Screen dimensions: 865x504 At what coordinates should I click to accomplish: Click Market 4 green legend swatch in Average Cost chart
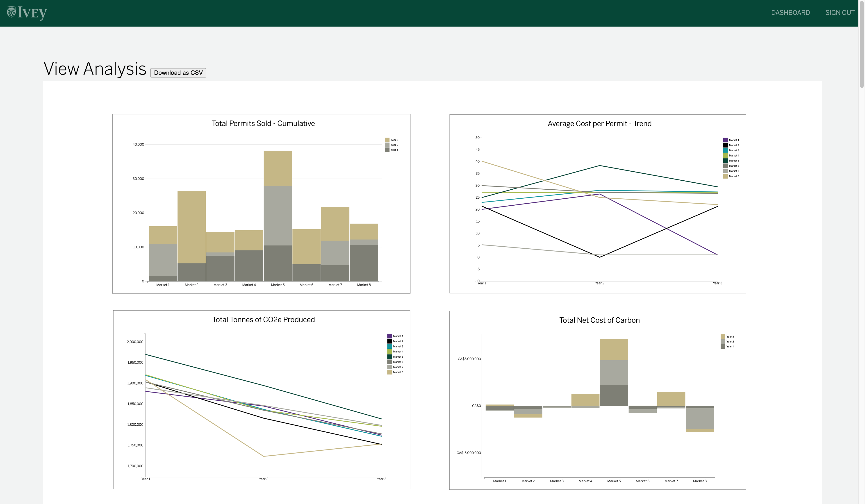tap(725, 155)
